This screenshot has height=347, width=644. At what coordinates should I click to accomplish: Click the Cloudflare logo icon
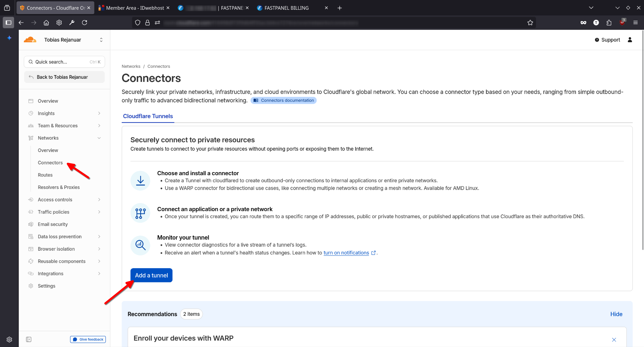[30, 40]
